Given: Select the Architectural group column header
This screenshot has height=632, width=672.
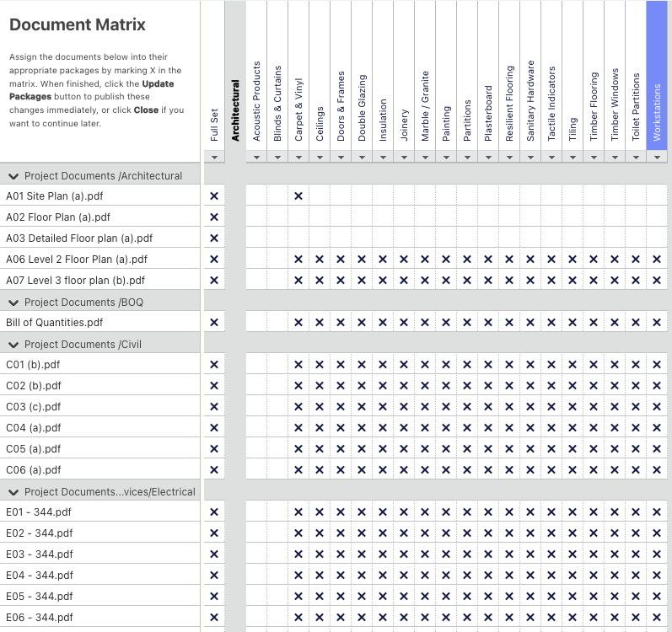Looking at the screenshot, I should coord(235,110).
